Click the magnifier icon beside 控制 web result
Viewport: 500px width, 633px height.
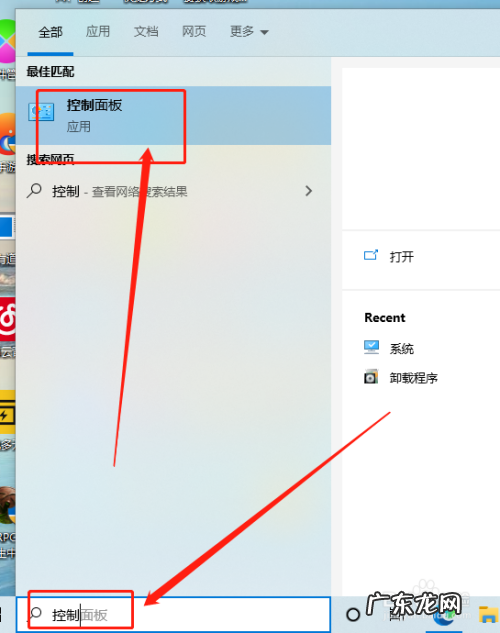(x=34, y=191)
